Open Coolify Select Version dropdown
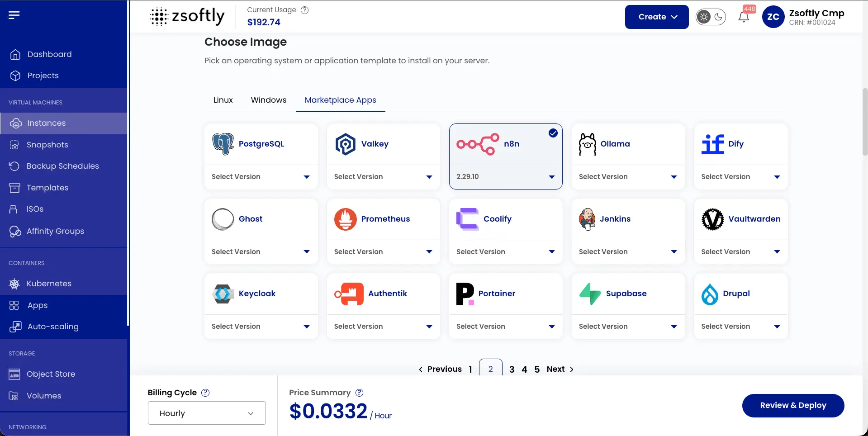 (x=506, y=252)
